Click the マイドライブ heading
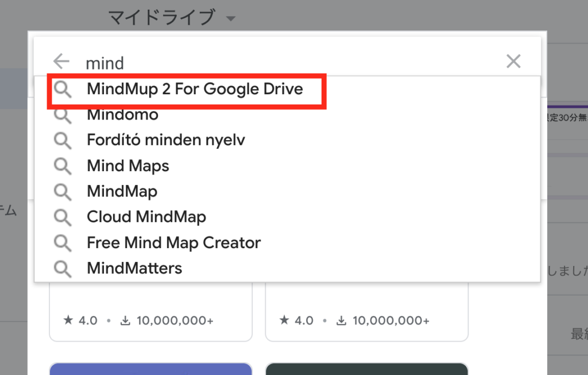The height and width of the screenshot is (375, 588). (162, 17)
